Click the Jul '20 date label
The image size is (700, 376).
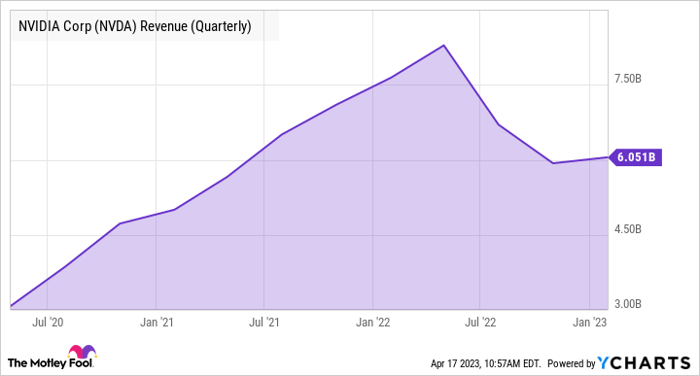click(x=47, y=322)
